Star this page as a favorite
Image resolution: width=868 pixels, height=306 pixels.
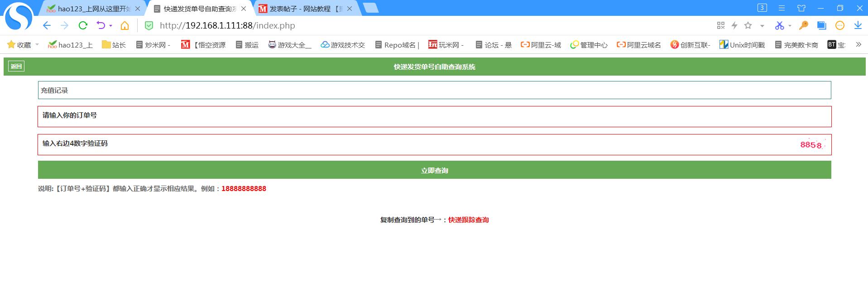[748, 25]
